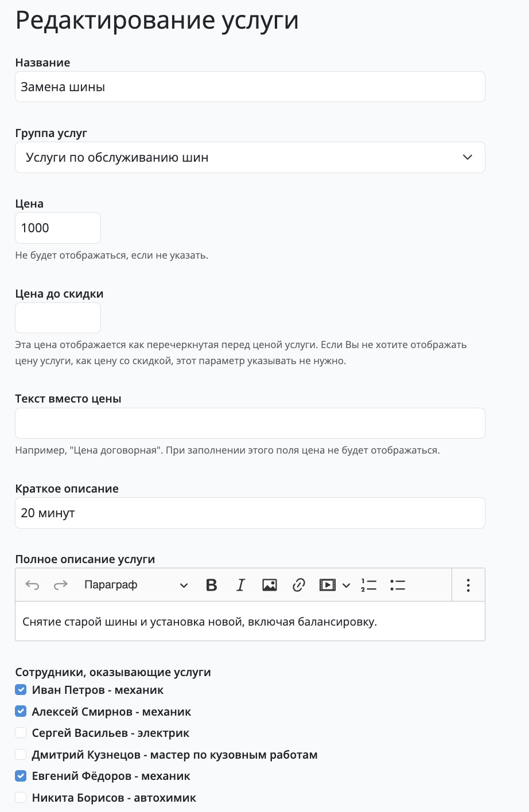The image size is (529, 812).
Task: Toggle bold formatting in the editor
Action: (212, 585)
